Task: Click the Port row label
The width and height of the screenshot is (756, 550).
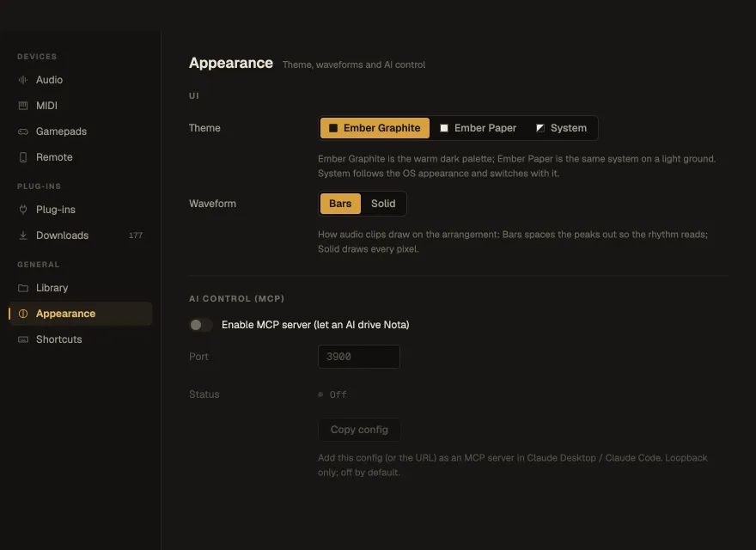Action: pos(198,357)
